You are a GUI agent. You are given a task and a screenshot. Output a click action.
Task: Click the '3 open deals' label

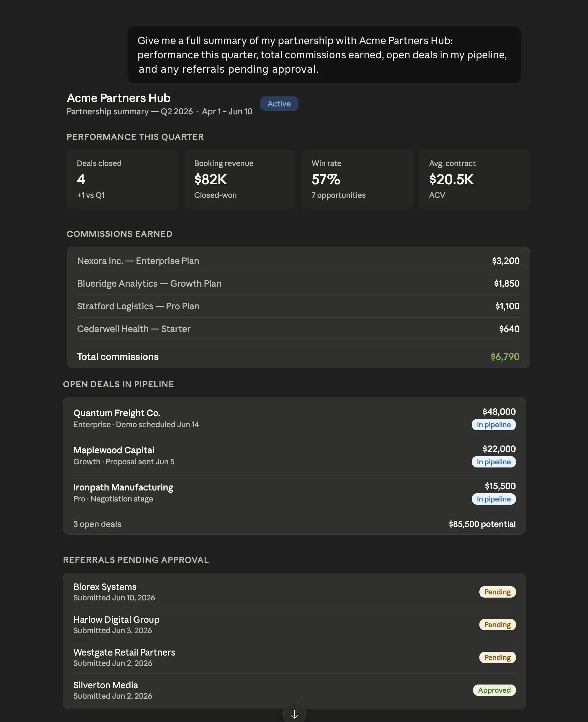coord(97,524)
